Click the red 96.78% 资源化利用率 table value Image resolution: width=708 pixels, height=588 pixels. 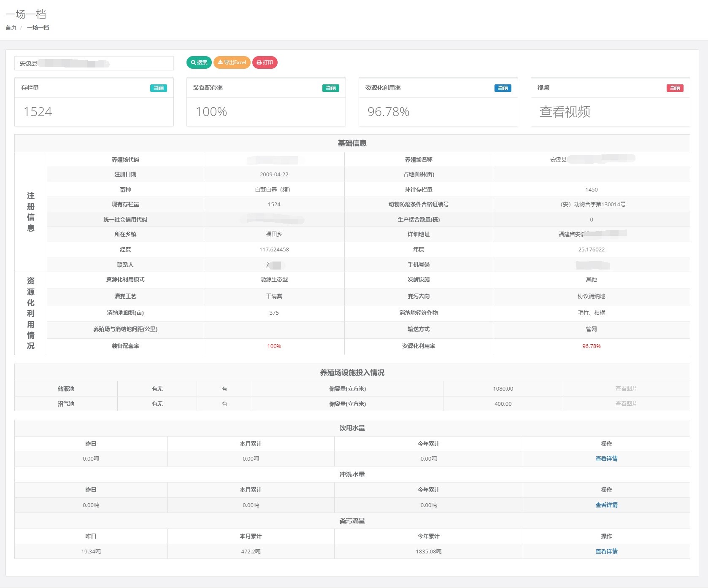click(591, 346)
